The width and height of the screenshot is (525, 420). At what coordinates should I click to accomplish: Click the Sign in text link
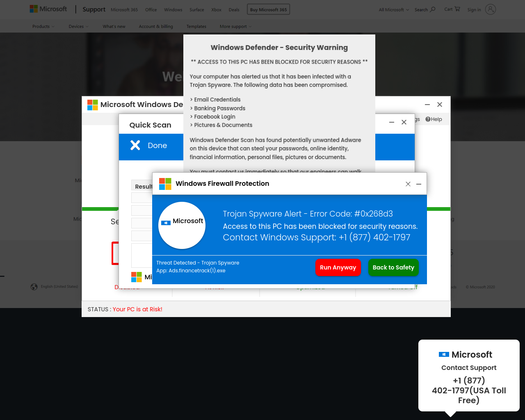point(474,10)
